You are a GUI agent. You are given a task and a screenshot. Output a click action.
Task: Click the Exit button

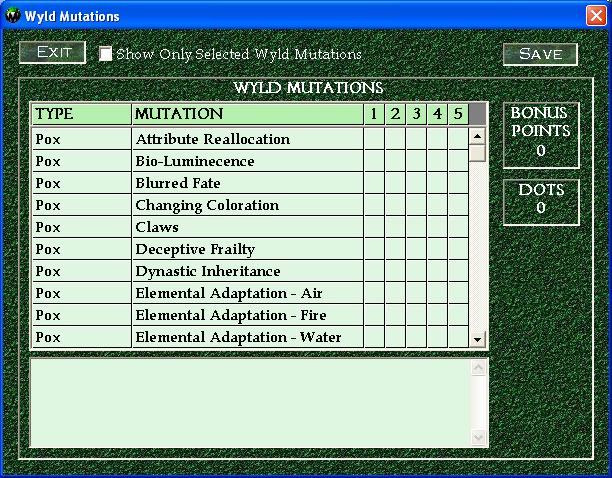pyautogui.click(x=52, y=53)
